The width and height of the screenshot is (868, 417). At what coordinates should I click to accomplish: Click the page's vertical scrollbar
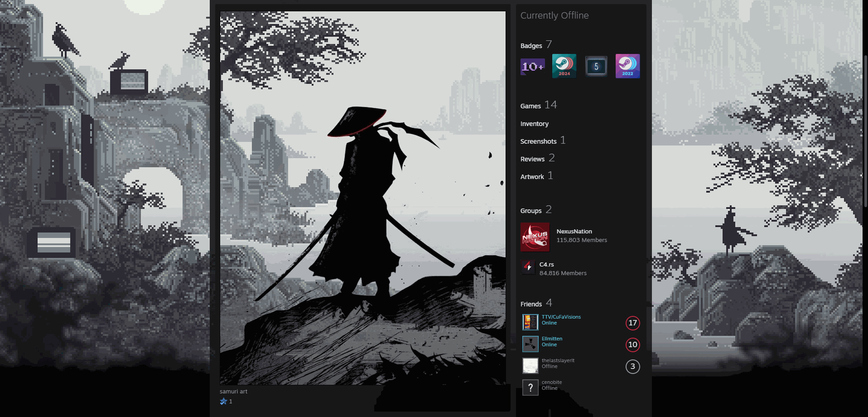pos(865,131)
